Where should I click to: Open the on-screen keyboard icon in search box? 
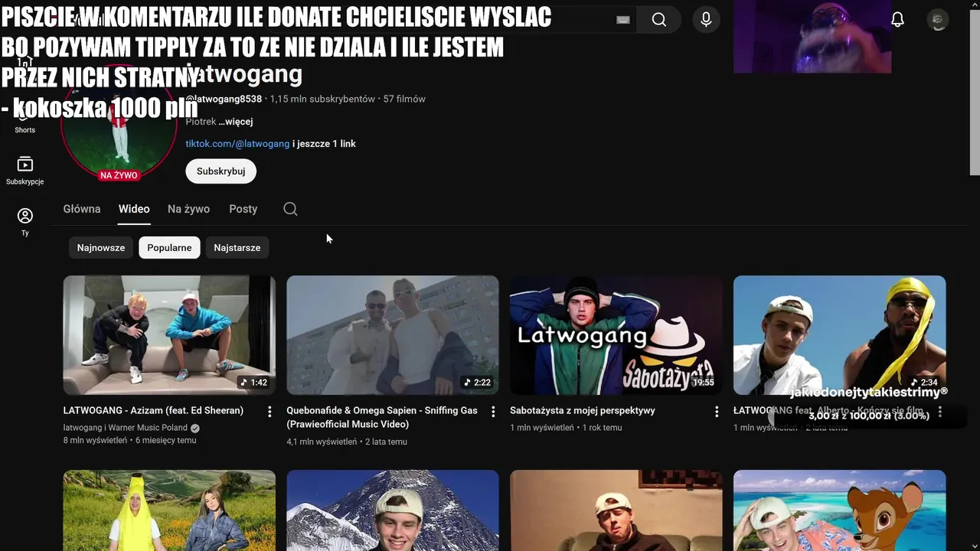[x=623, y=20]
